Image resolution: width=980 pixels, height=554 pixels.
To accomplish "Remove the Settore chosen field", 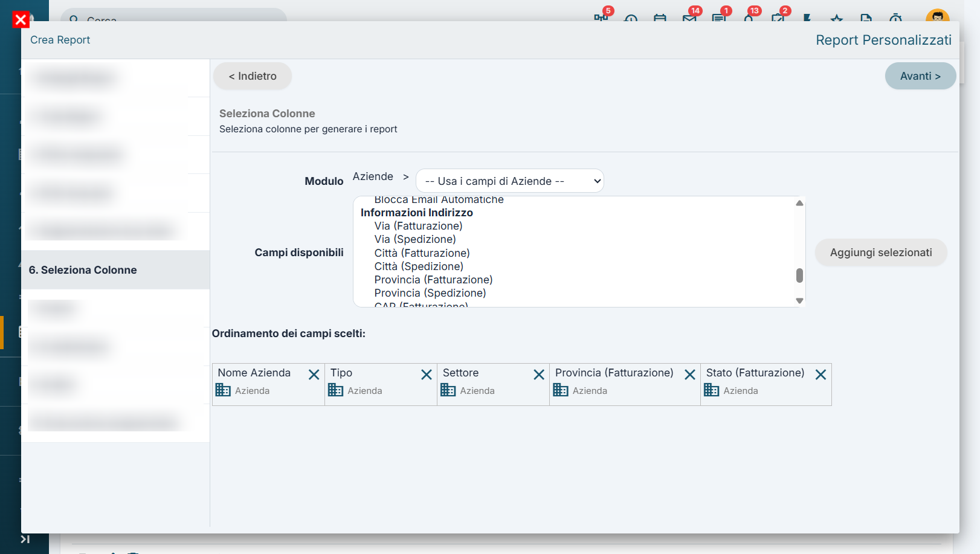I will (539, 375).
